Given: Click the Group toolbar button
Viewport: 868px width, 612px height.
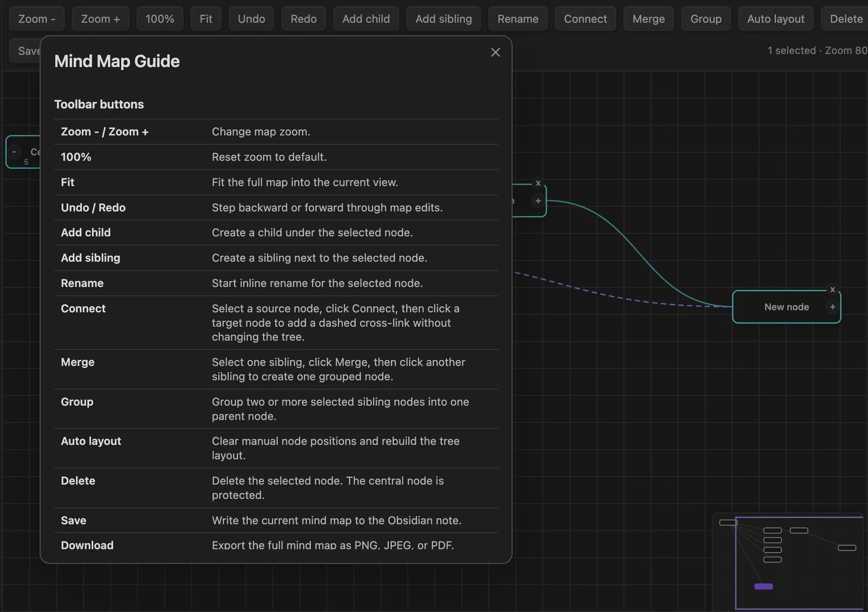Looking at the screenshot, I should point(706,19).
